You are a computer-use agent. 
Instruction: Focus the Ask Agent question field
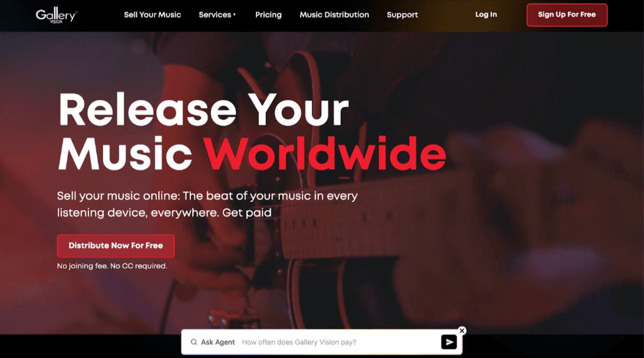(339, 342)
